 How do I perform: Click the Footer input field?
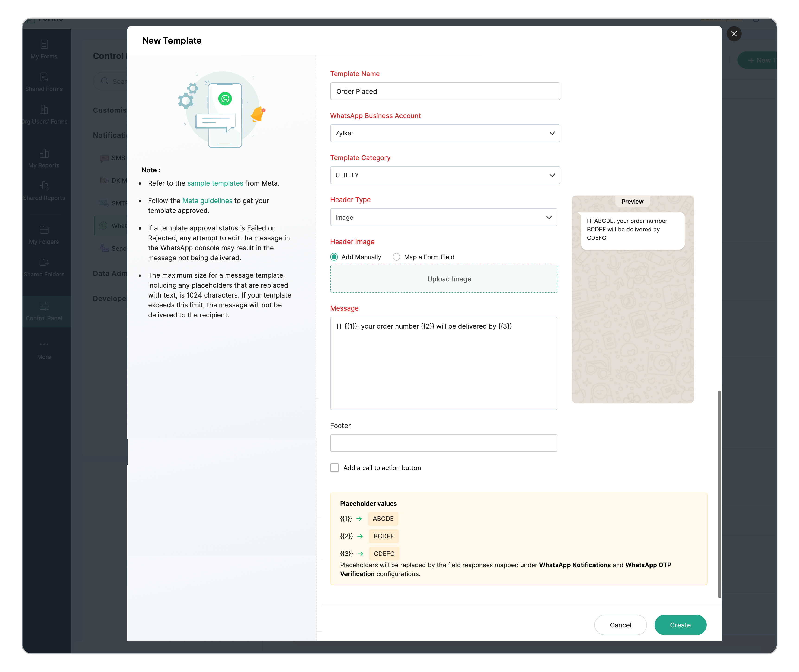pyautogui.click(x=443, y=443)
